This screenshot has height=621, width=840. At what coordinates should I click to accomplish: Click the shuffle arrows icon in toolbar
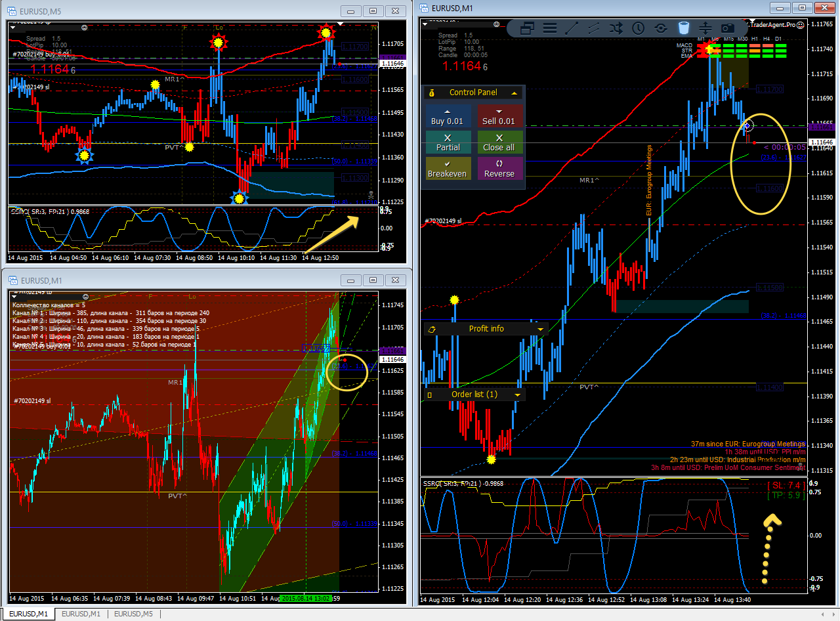click(616, 28)
